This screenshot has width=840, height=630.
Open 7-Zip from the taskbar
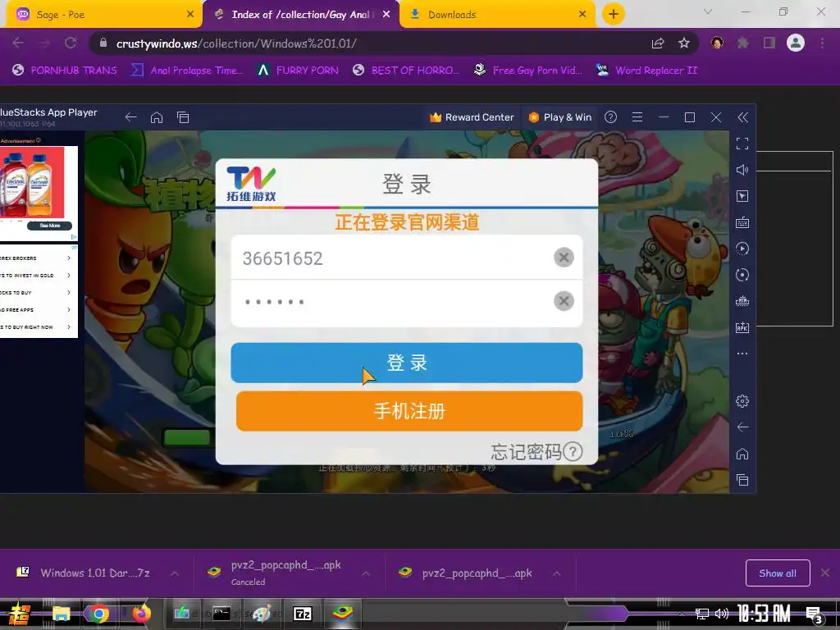(x=303, y=614)
